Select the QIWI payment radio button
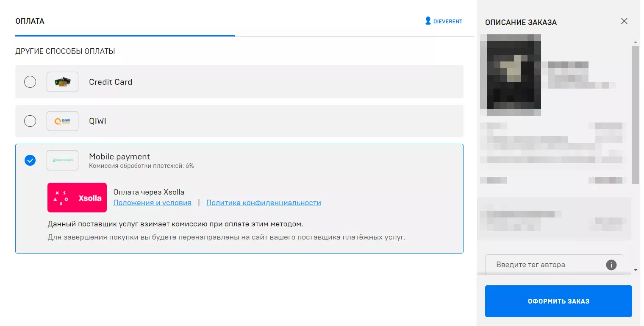The width and height of the screenshot is (644, 326). (30, 121)
